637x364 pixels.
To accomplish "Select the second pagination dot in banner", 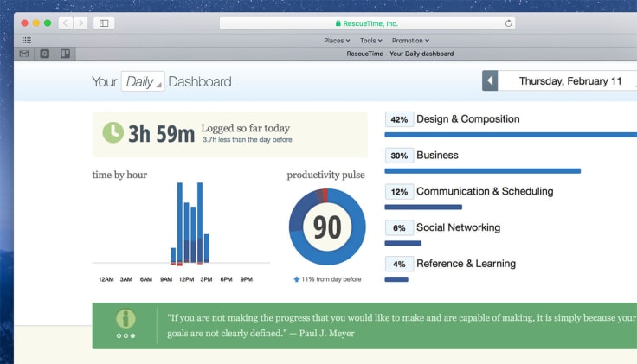I will click(125, 335).
